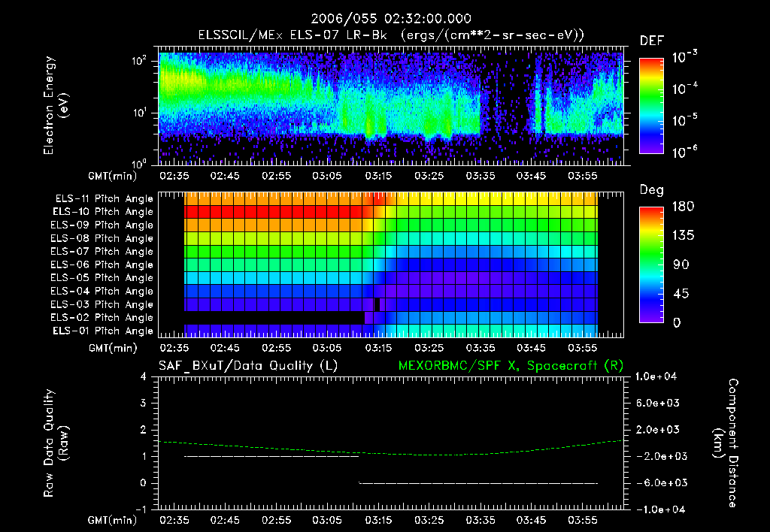Click the 10^-3 value on DEF scale

tap(684, 57)
